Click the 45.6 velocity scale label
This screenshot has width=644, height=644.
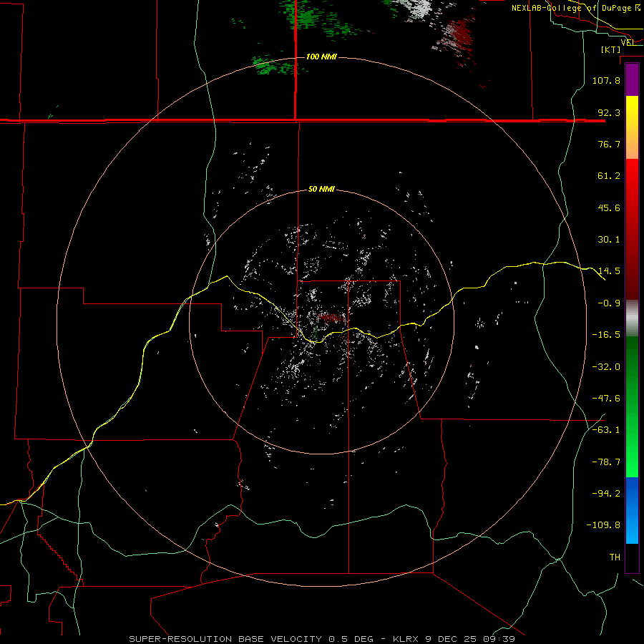tap(609, 208)
